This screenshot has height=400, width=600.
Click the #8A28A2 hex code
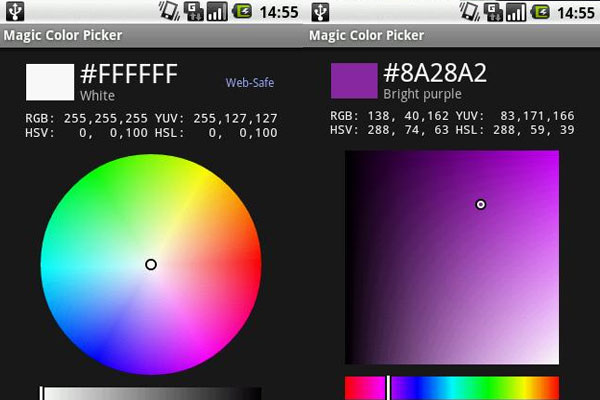click(x=435, y=73)
